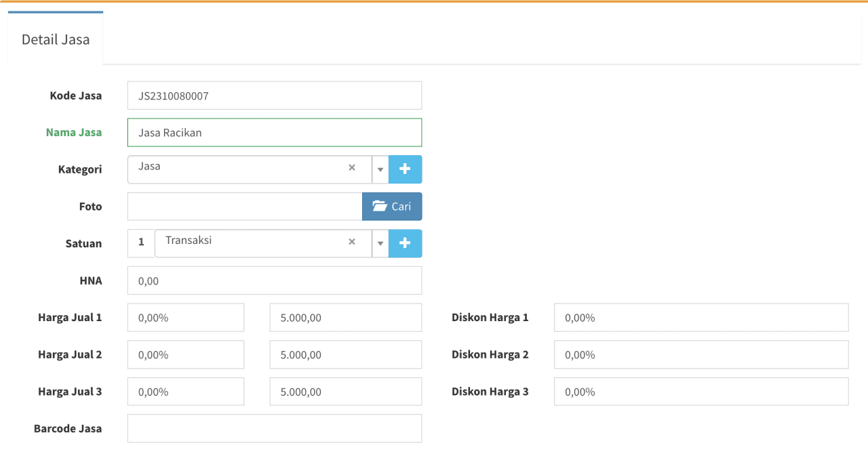Image resolution: width=868 pixels, height=458 pixels.
Task: Select the HNA label
Action: coord(91,280)
